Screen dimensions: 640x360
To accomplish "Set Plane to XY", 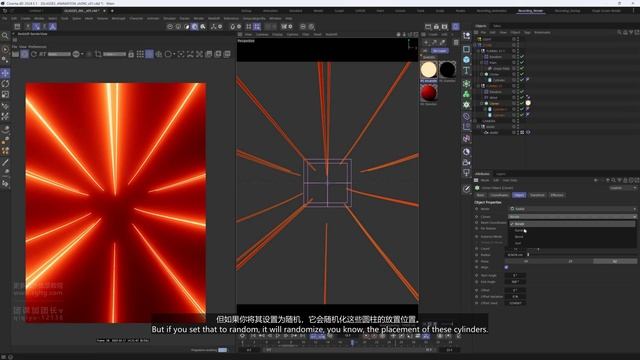I will (x=526, y=261).
